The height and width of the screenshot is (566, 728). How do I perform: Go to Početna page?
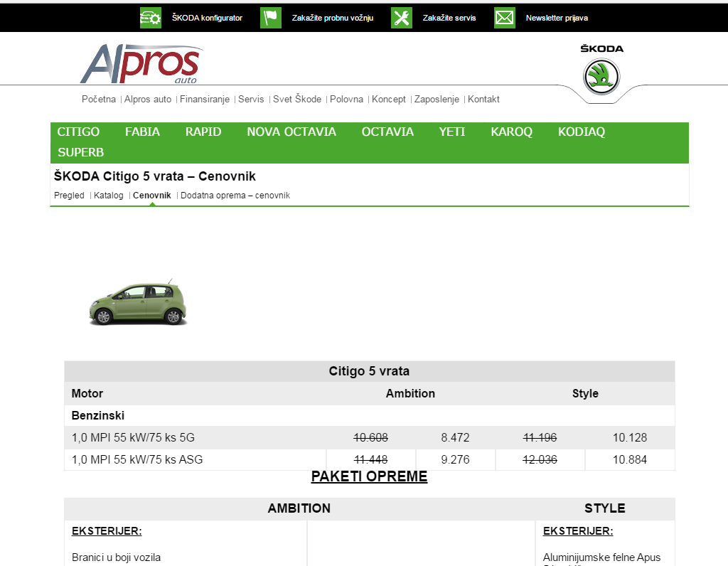pyautogui.click(x=98, y=99)
